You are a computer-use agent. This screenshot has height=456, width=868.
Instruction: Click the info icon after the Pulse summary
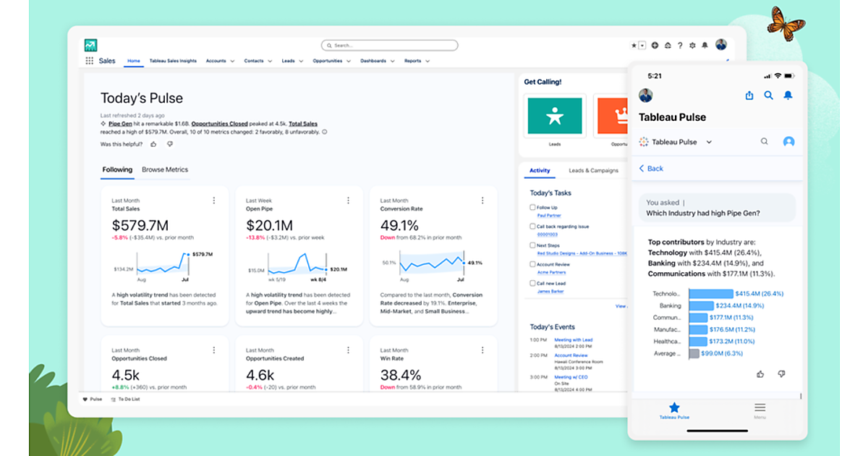324,132
